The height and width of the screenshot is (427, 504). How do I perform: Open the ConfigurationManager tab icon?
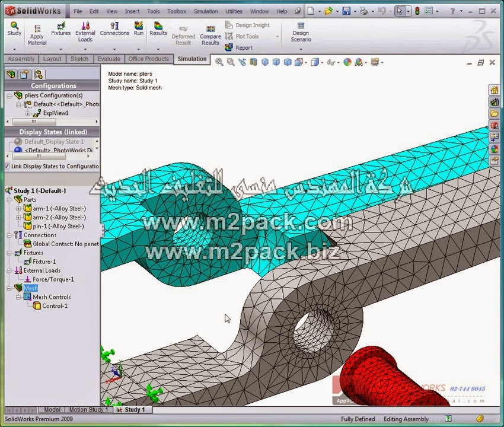tap(39, 75)
